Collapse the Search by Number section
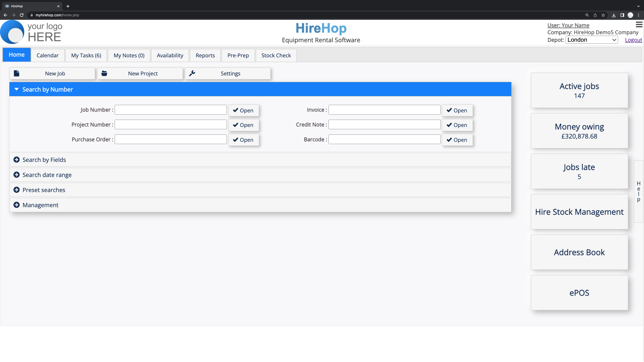This screenshot has height=362, width=644. pyautogui.click(x=17, y=89)
